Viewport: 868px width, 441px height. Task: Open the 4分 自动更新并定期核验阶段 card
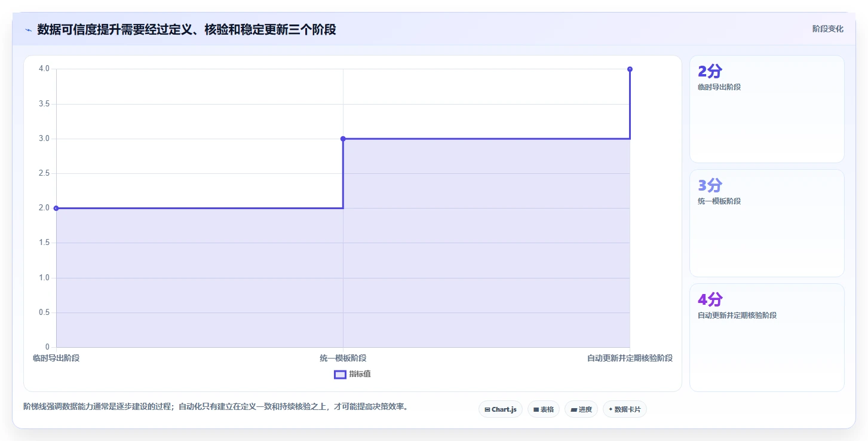(x=767, y=337)
